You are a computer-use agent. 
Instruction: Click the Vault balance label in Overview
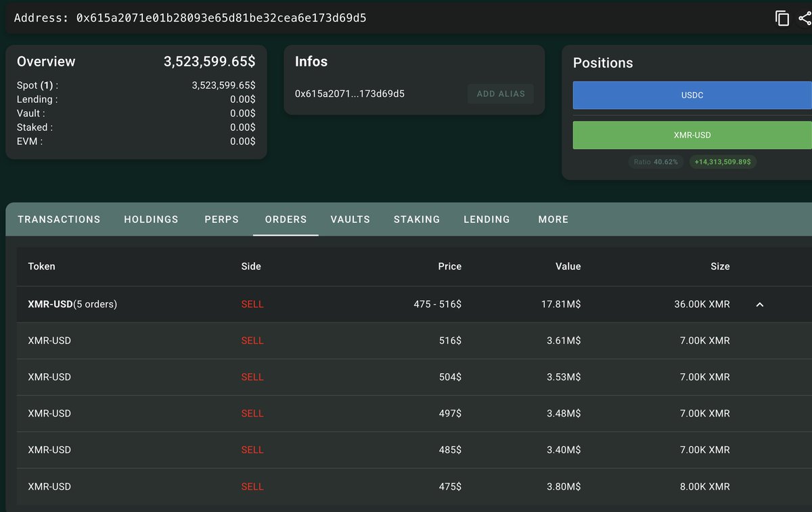click(x=31, y=114)
